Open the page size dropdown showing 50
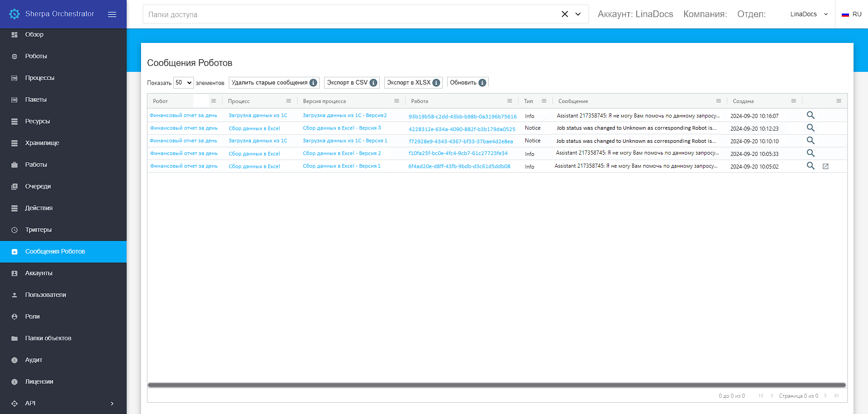Screen dimensions: 868x414 (183, 83)
